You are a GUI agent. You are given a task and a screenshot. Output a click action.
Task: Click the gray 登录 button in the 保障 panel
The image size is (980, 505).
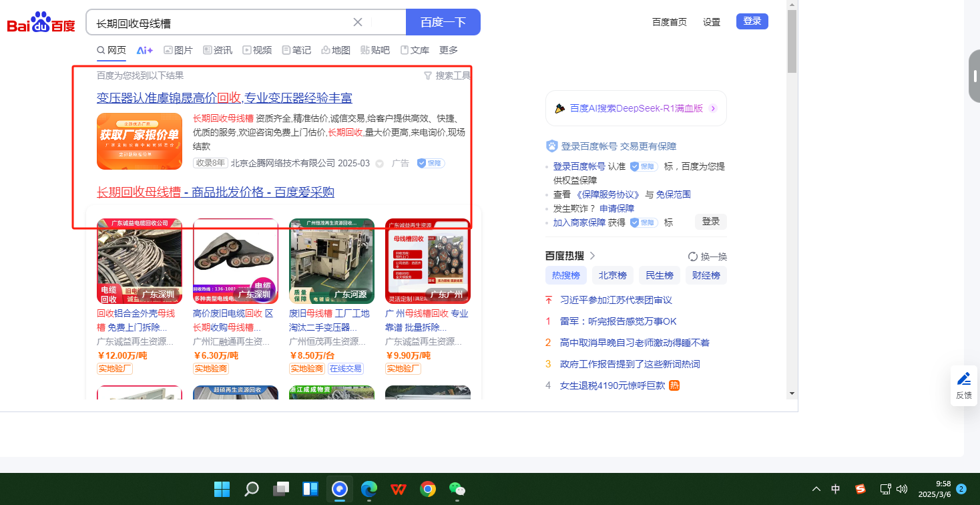[x=711, y=221]
